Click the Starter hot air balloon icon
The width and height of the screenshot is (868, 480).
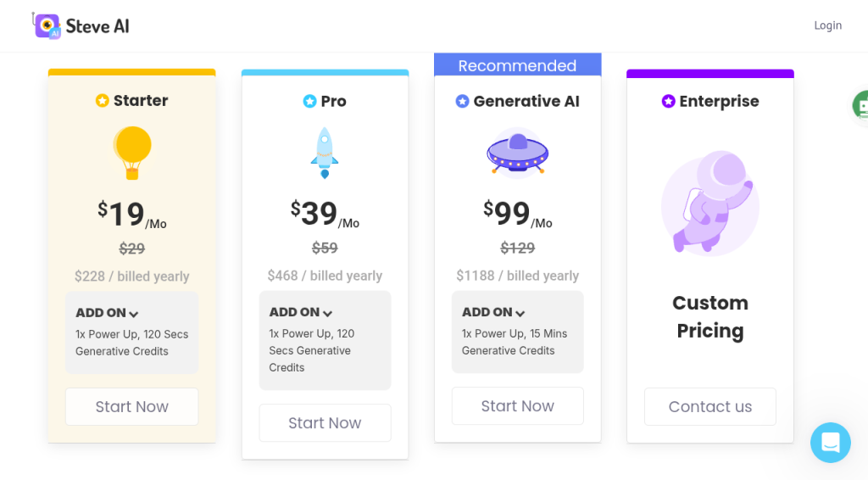click(132, 153)
